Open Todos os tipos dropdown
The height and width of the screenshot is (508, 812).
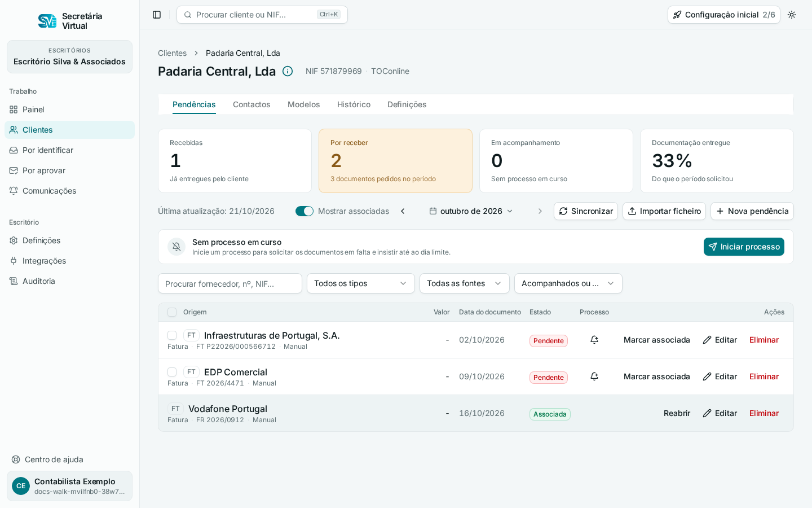coord(361,283)
